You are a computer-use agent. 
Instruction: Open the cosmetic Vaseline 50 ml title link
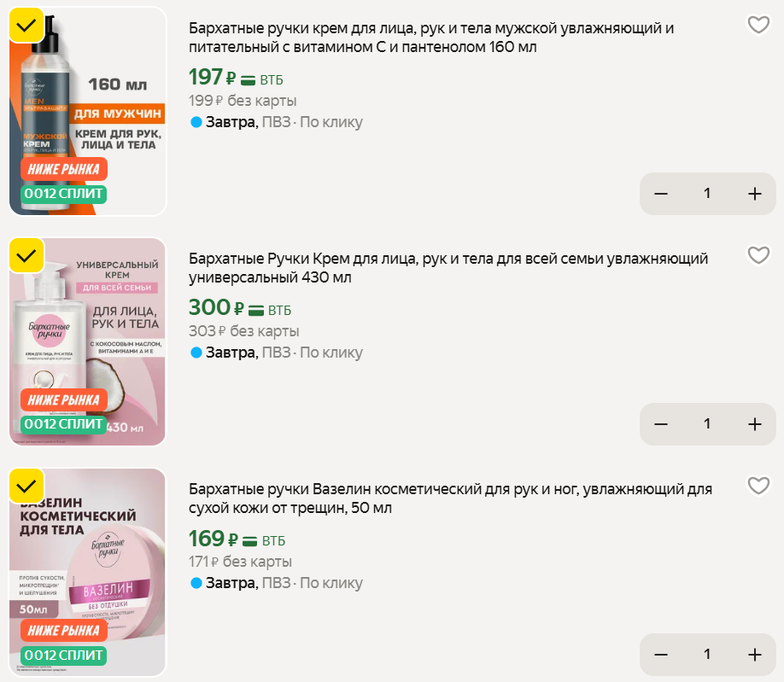tap(450, 498)
